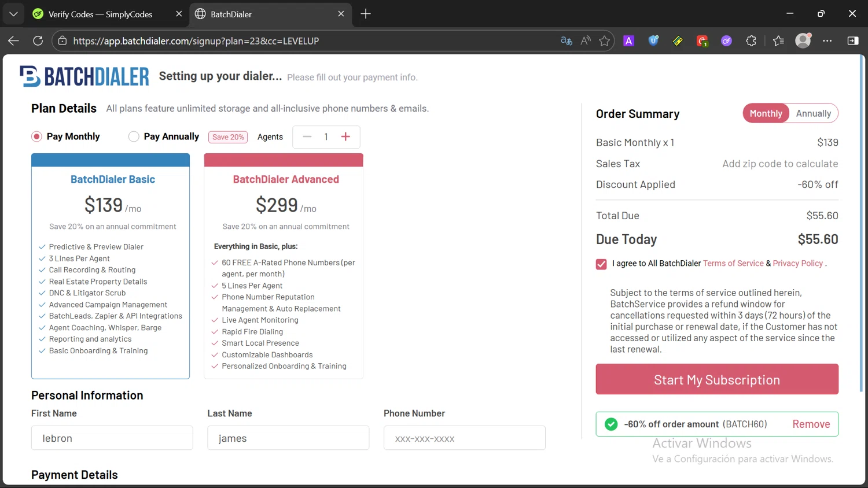
Task: Open the browser profile avatar
Action: click(803, 41)
